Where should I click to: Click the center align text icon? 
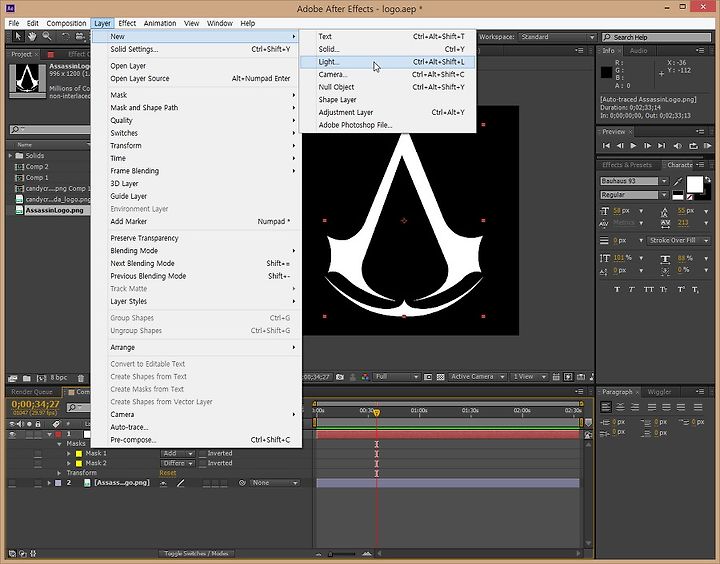tap(620, 407)
